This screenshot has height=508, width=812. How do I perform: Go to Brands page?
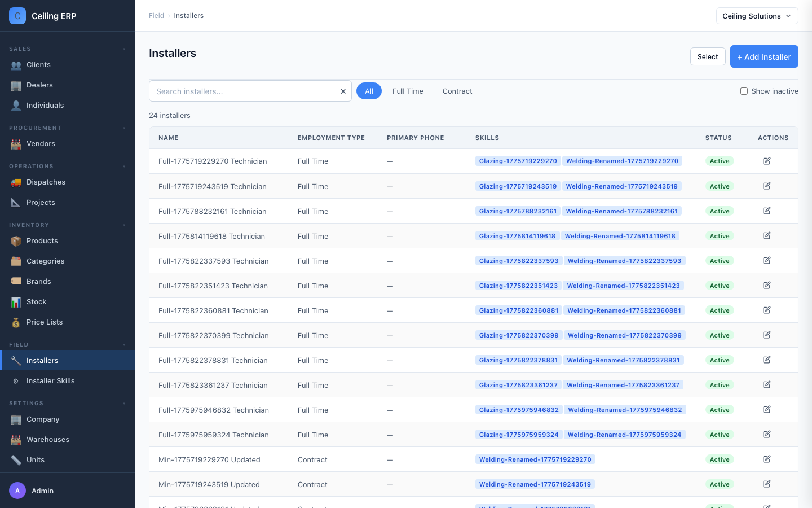68,282
